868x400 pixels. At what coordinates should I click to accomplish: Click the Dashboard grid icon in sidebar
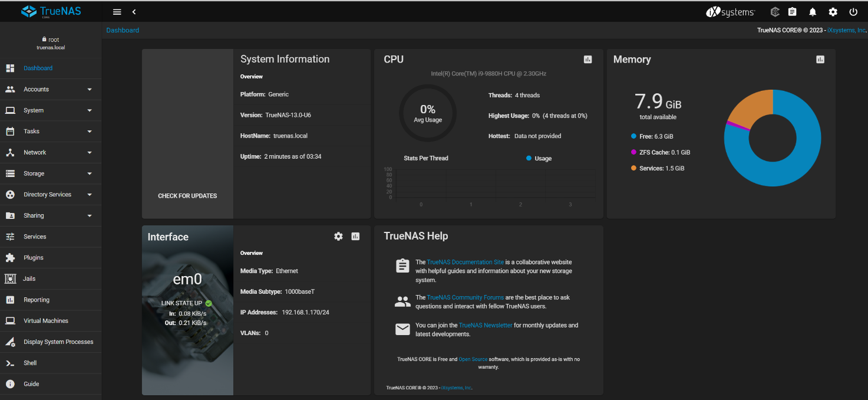(x=10, y=68)
